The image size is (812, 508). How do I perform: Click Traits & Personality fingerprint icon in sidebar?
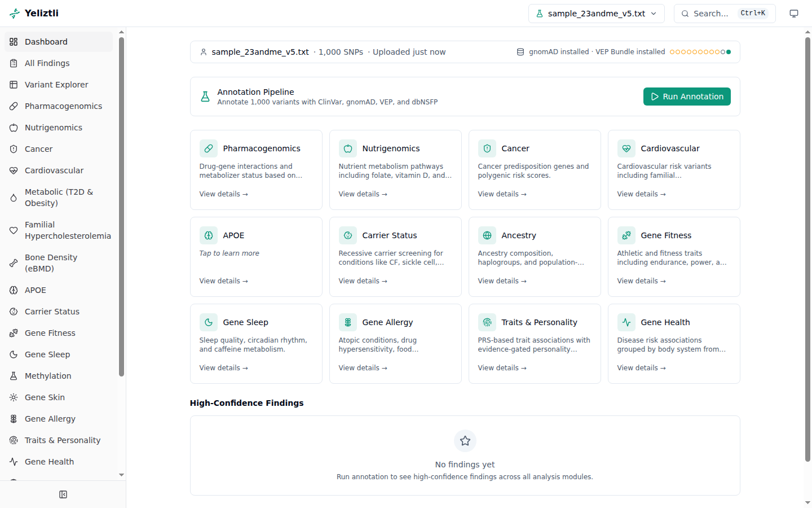(14, 440)
